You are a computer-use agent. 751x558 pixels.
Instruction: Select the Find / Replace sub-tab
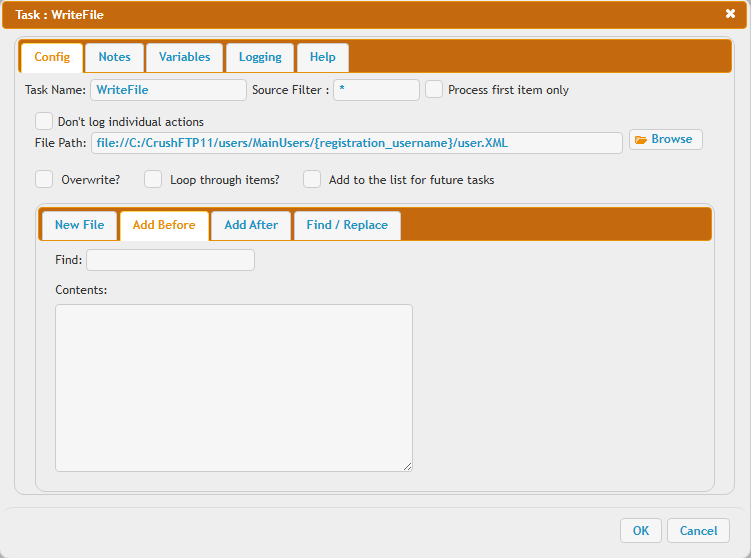tap(347, 225)
